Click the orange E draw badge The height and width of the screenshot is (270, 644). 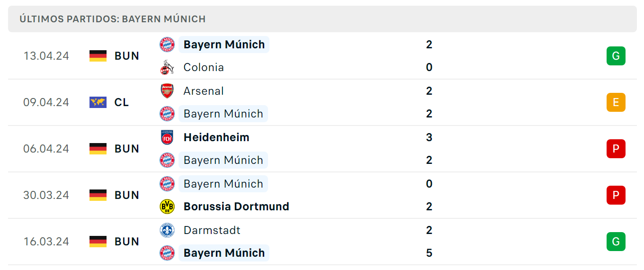(616, 102)
